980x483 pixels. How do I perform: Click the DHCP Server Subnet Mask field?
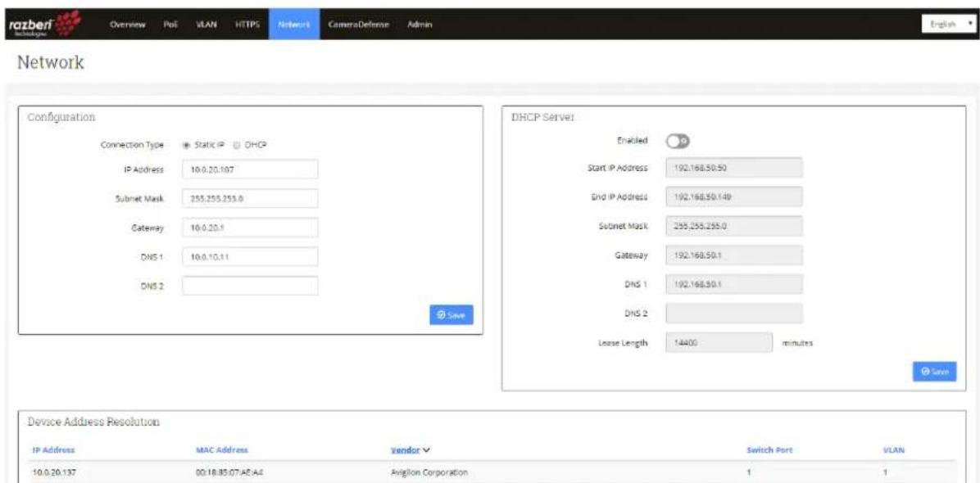pyautogui.click(x=734, y=226)
